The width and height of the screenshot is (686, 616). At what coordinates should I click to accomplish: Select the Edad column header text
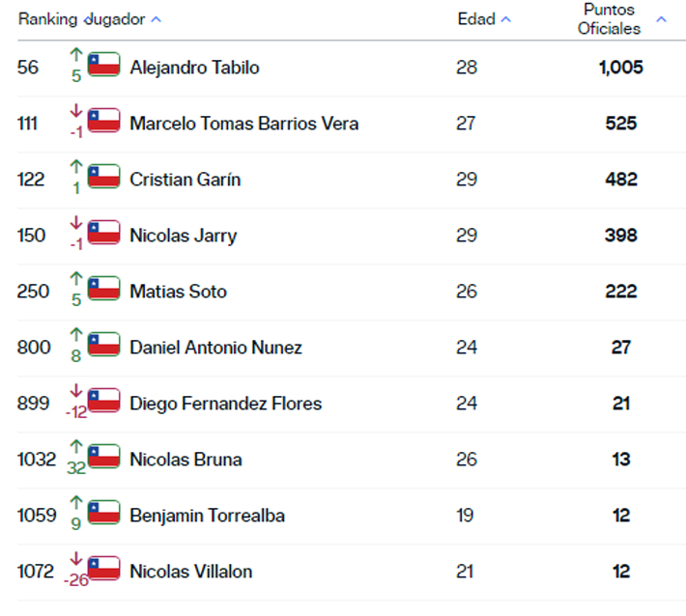[476, 18]
